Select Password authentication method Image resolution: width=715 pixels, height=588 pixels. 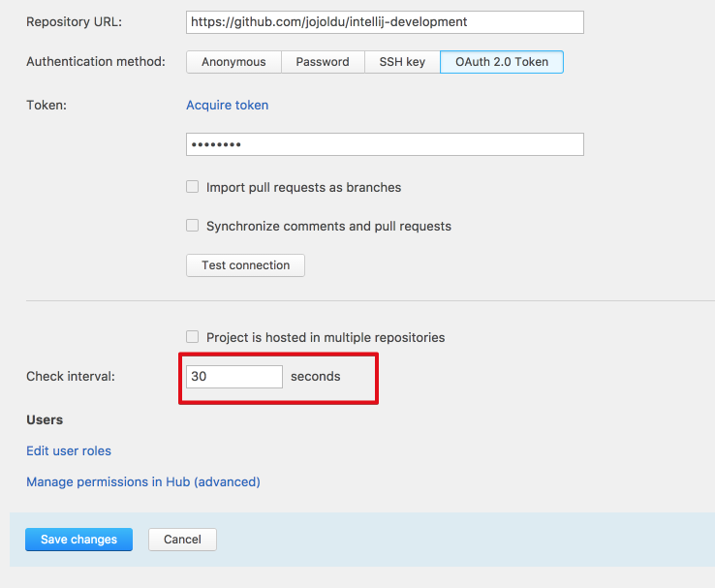[323, 62]
